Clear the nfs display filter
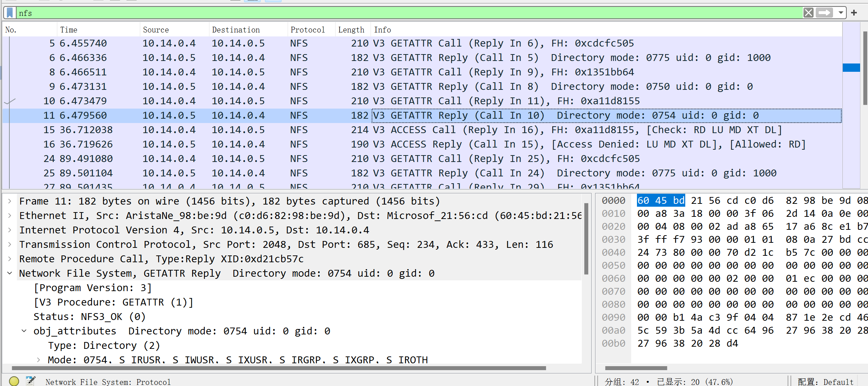Viewport: 868px width, 386px height. (x=809, y=13)
